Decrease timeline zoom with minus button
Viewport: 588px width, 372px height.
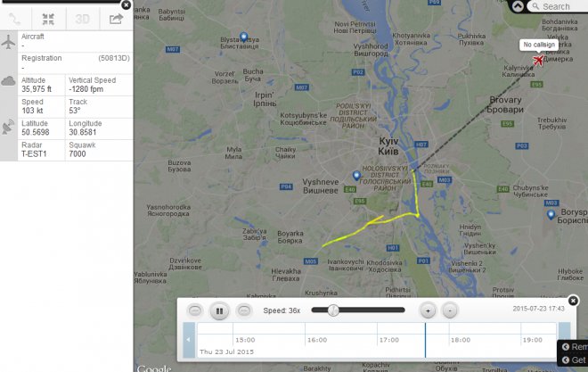pyautogui.click(x=450, y=310)
